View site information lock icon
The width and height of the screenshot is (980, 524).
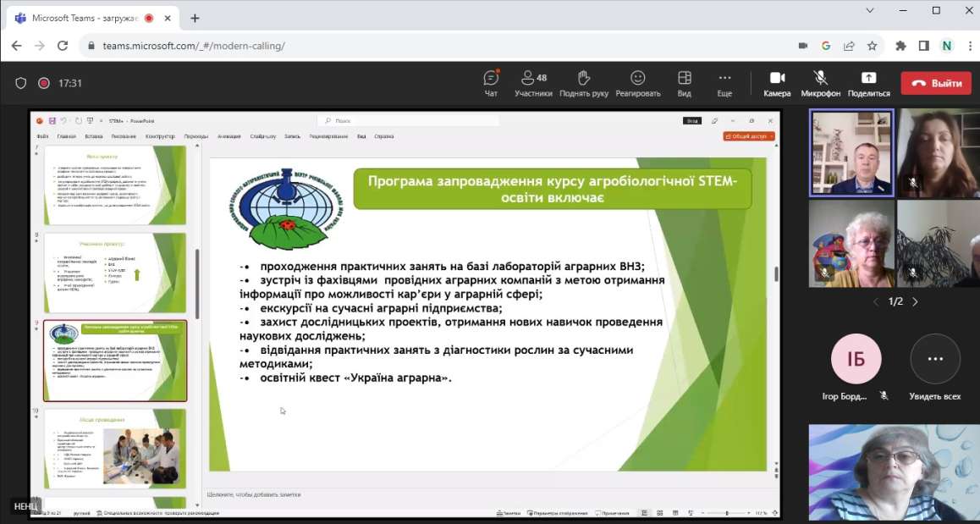[x=91, y=46]
